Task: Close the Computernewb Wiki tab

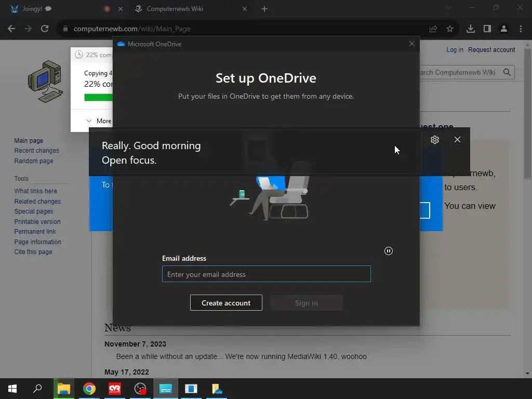Action: pyautogui.click(x=245, y=9)
